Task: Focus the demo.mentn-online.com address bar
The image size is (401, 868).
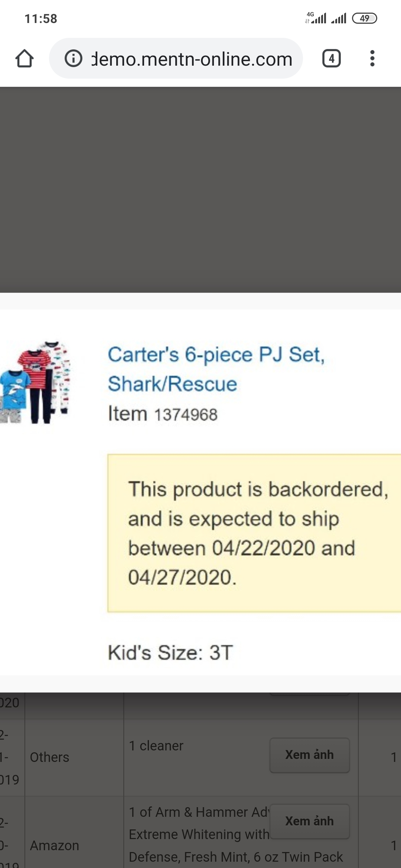Action: 191,59
